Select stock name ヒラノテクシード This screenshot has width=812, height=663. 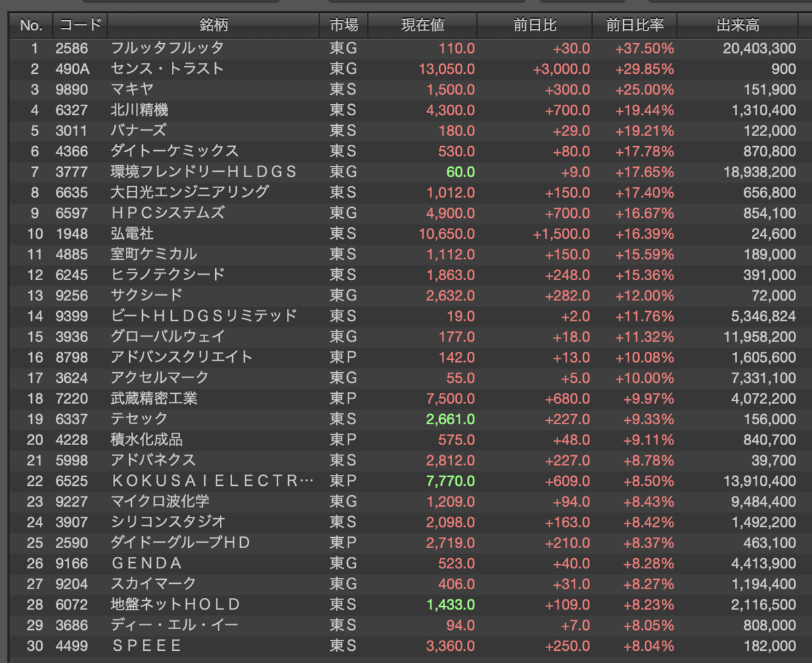168,275
